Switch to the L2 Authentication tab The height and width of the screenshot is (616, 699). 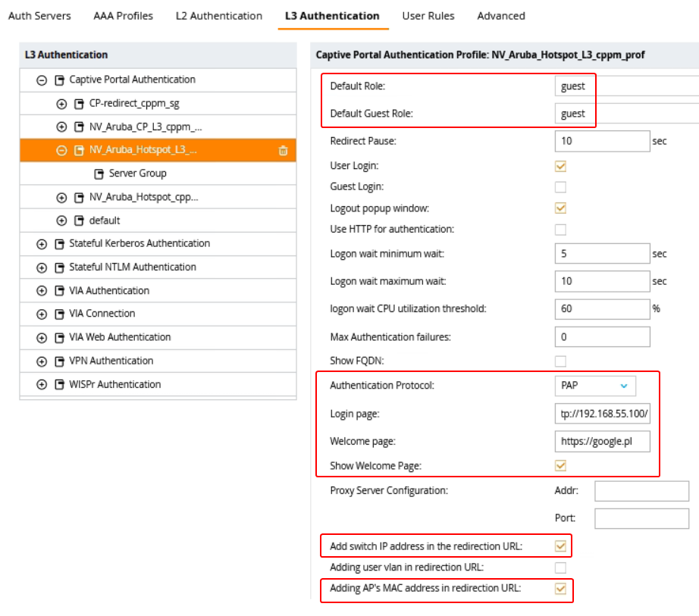tap(219, 16)
